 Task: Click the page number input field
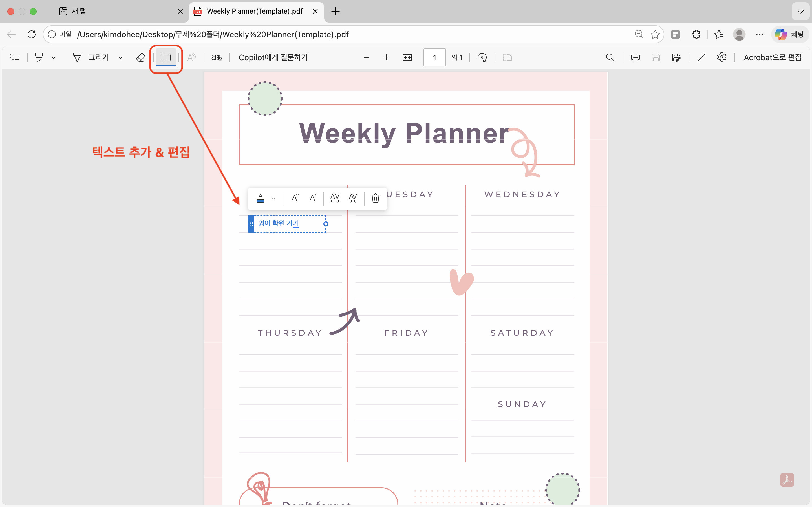click(434, 57)
